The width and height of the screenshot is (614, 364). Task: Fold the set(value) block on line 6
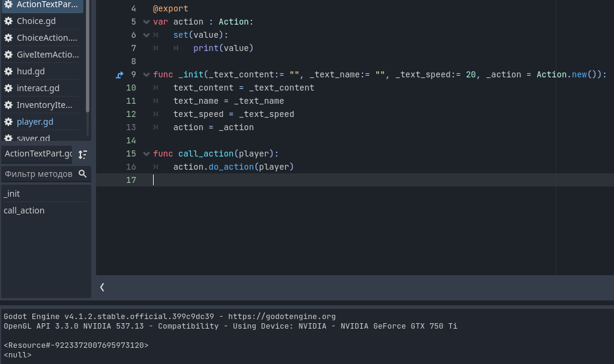pyautogui.click(x=146, y=35)
